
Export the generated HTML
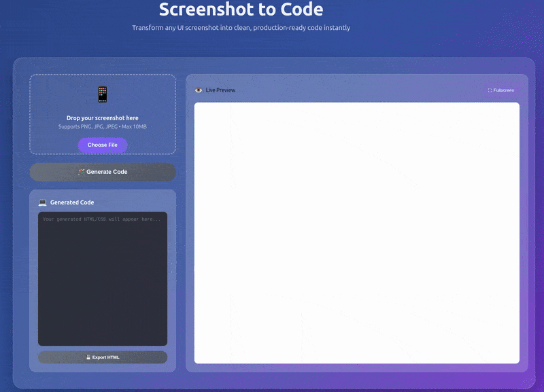click(x=103, y=357)
